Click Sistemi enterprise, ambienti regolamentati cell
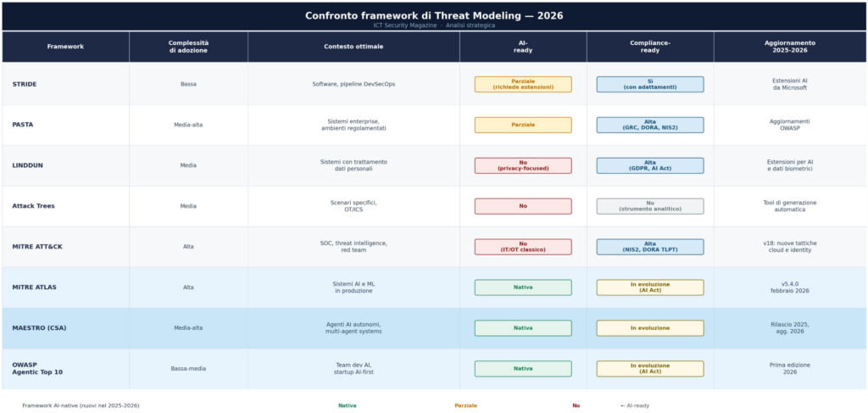Image resolution: width=868 pixels, height=413 pixels. (x=353, y=125)
